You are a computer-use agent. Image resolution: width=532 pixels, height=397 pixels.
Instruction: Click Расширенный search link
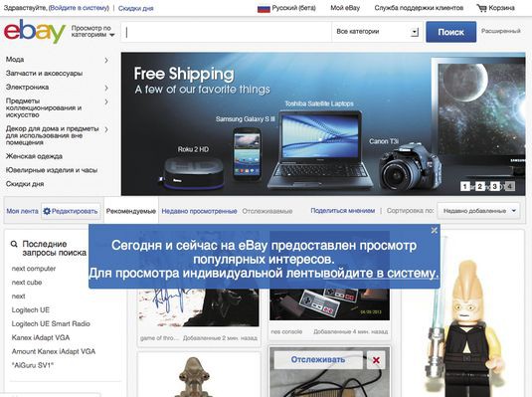click(x=501, y=31)
